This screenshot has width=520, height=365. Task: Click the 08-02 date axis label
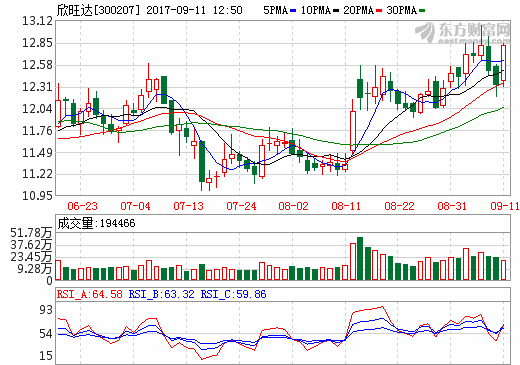[293, 206]
